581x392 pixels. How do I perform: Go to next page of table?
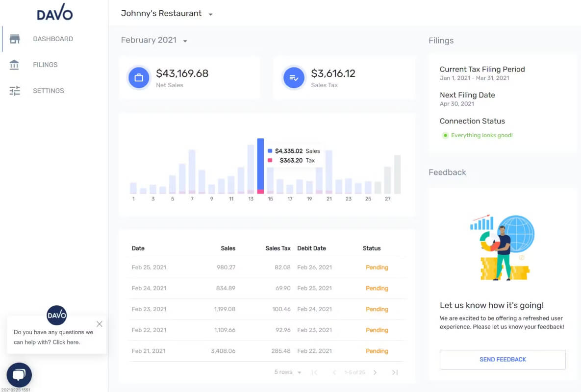(x=375, y=372)
